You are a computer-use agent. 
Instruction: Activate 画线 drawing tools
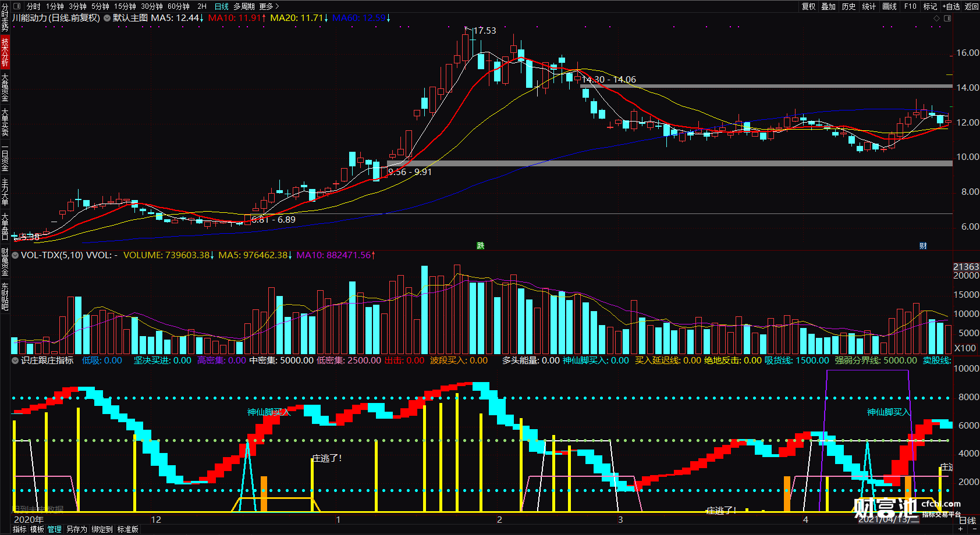(x=889, y=6)
